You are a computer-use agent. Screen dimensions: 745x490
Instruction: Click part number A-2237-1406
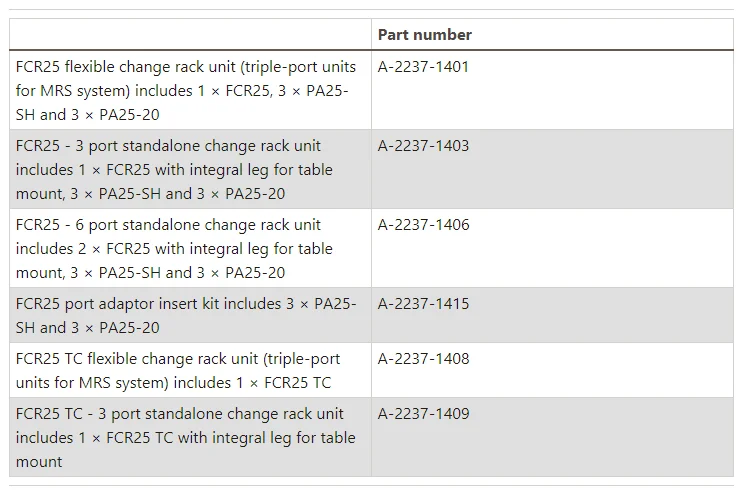pos(423,225)
